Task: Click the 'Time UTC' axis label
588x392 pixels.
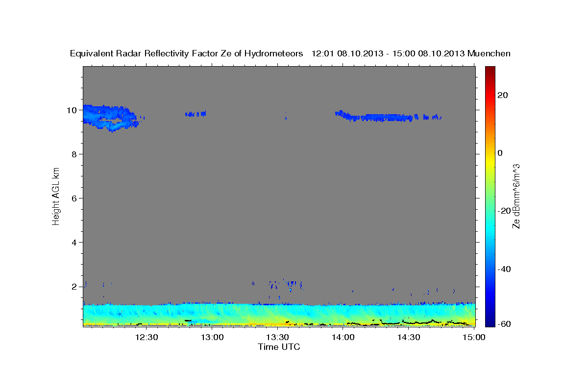Action: point(279,347)
